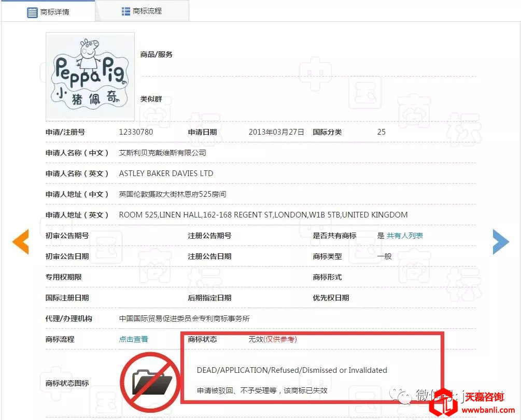Click the list icon on 商标详情 tab
The width and height of the screenshot is (521, 420).
(32, 12)
